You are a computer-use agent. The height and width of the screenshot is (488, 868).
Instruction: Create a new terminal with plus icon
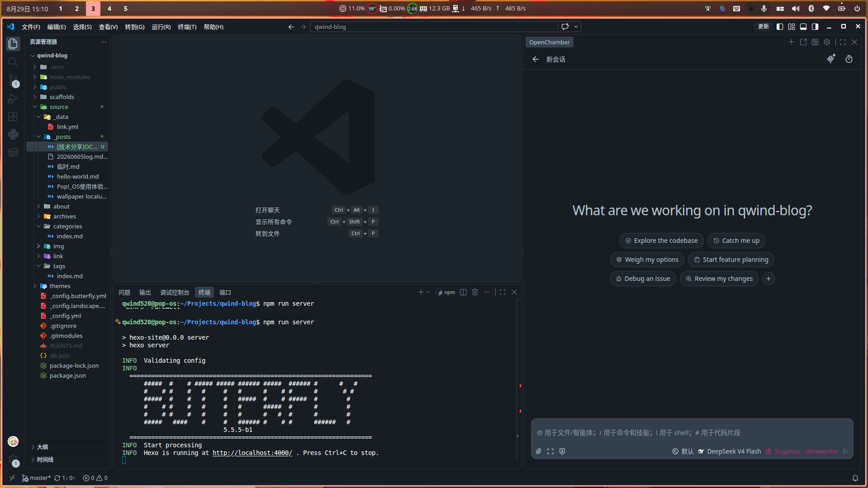(x=421, y=292)
